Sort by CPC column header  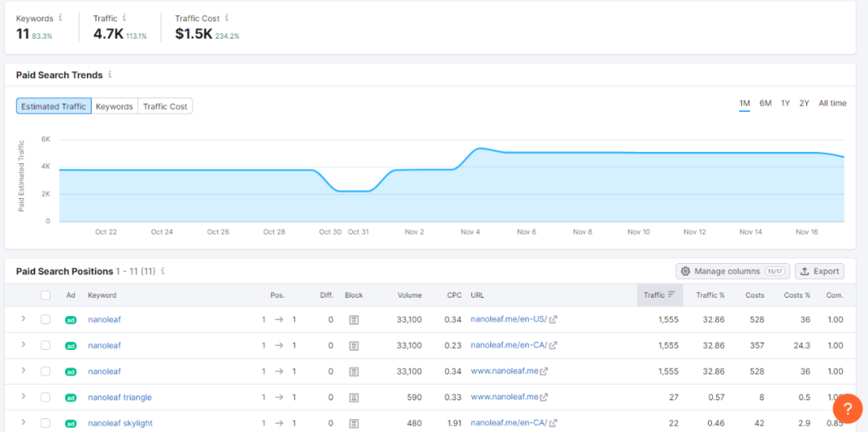[454, 295]
